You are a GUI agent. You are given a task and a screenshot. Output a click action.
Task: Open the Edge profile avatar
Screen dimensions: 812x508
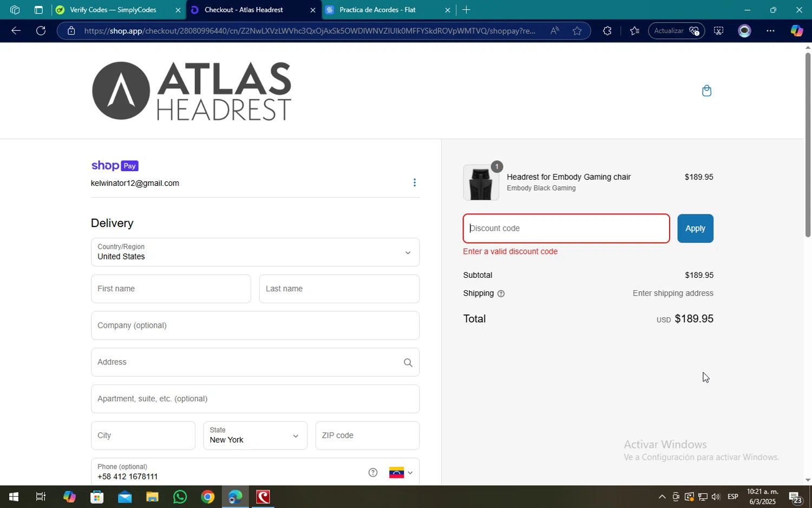point(745,31)
